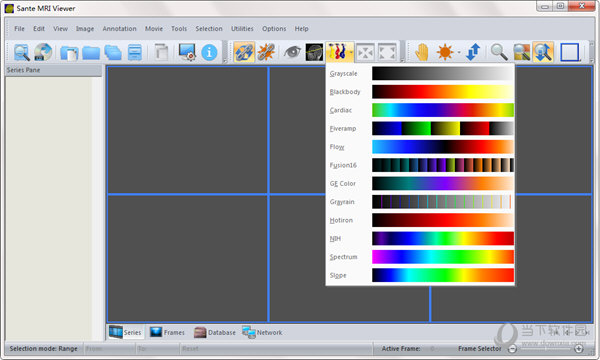The image size is (600, 360).
Task: Open the File menu
Action: pos(19,29)
